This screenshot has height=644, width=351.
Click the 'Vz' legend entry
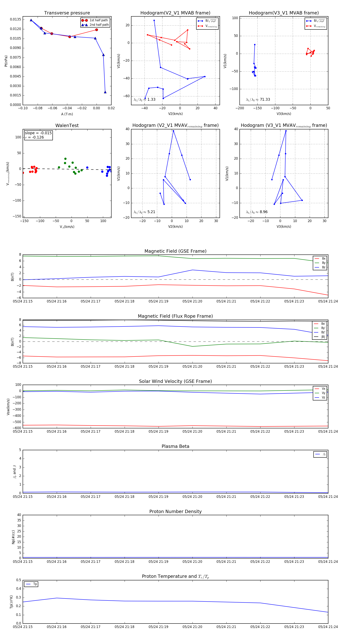tap(320, 398)
